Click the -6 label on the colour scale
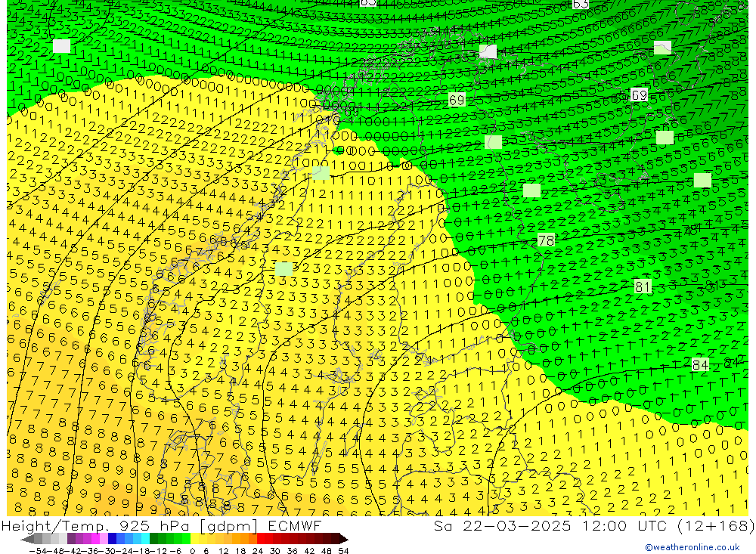Image resolution: width=756 pixels, height=554 pixels. point(176,551)
